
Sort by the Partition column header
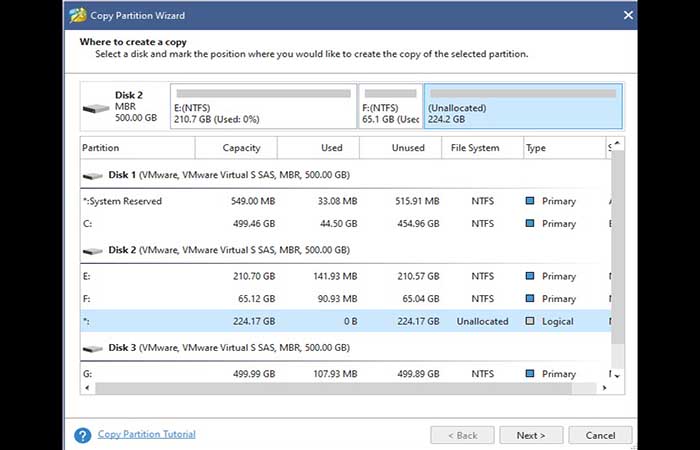(x=138, y=148)
